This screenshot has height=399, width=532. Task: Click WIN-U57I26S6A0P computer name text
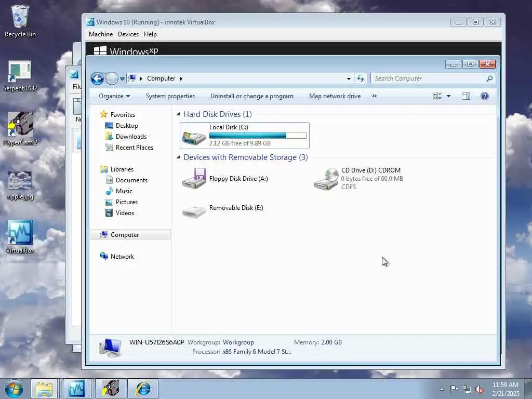pyautogui.click(x=156, y=342)
